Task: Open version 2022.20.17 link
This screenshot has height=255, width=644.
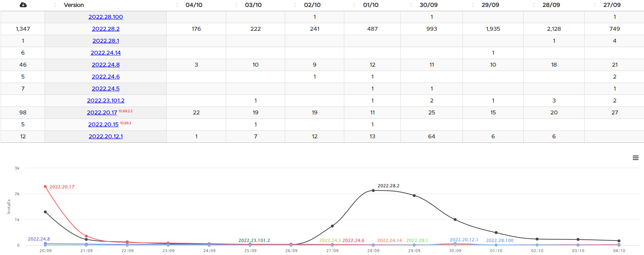Action: click(x=102, y=113)
